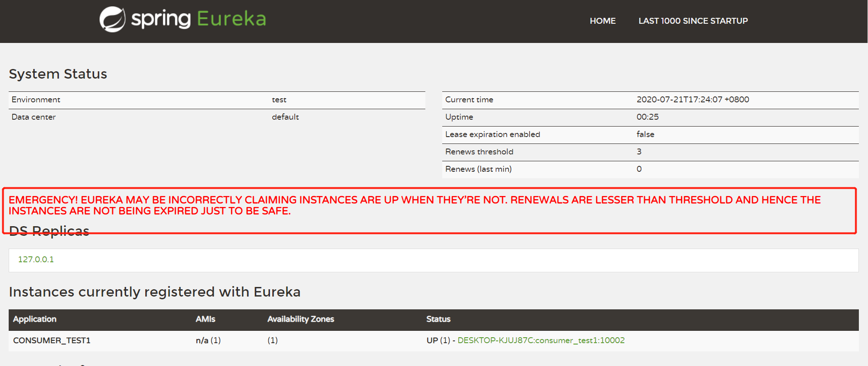Click the spring Eureka brand title

click(199, 19)
